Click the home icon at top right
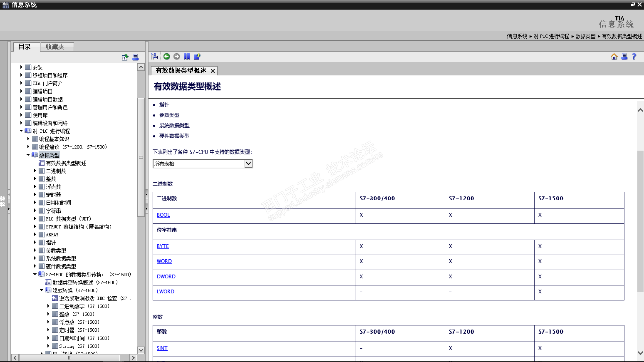644x362 pixels. [x=614, y=57]
